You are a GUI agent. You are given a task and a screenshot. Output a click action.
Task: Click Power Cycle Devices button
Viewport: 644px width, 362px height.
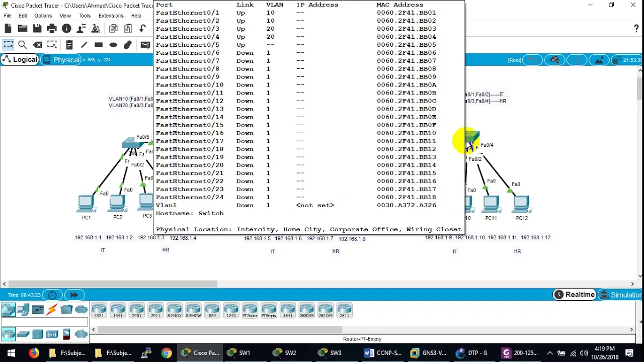[52, 295]
